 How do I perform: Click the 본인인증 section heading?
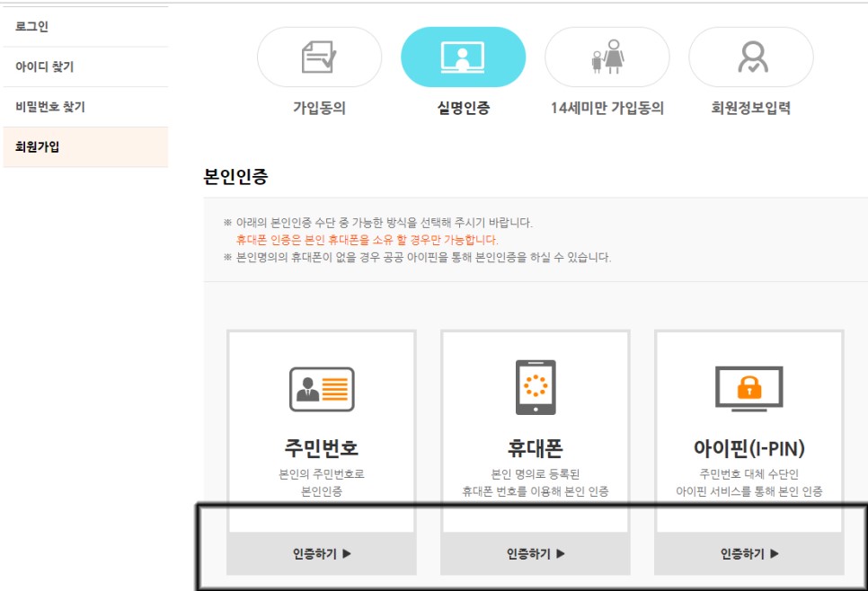pyautogui.click(x=235, y=177)
